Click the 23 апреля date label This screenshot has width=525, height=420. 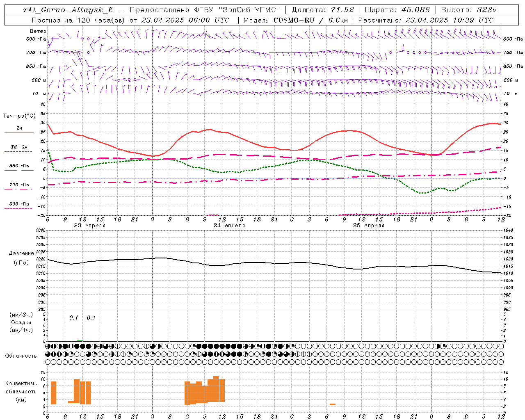point(89,226)
